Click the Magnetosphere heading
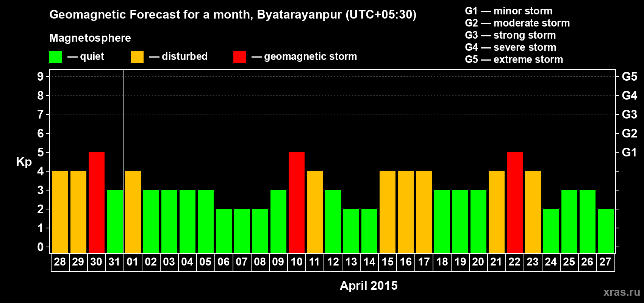Image resolution: width=644 pixels, height=303 pixels. [x=90, y=38]
